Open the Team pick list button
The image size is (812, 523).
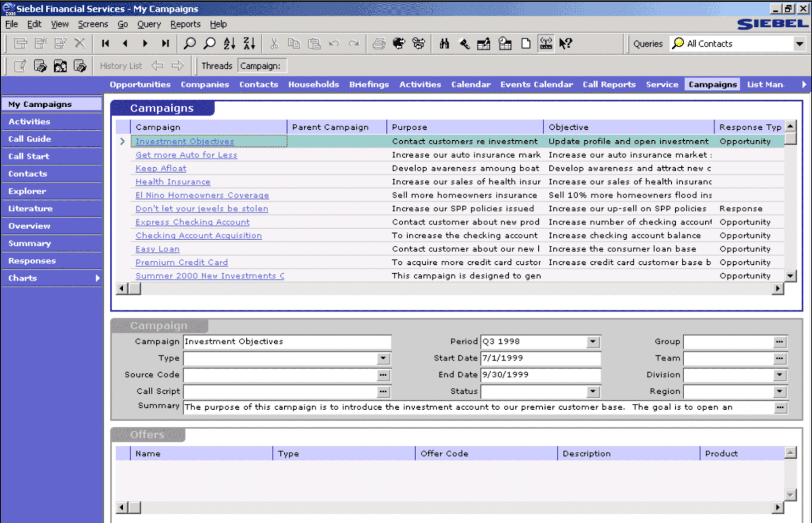click(780, 358)
